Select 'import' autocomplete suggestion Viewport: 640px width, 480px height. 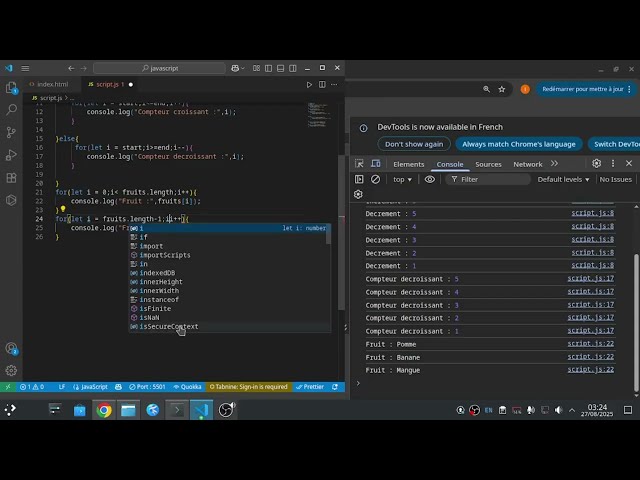230,246
